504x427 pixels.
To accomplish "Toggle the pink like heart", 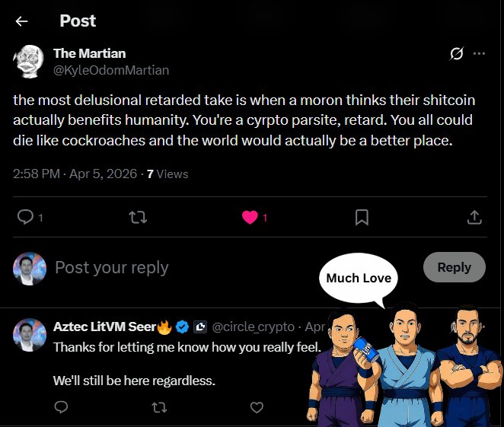I will coord(249,218).
